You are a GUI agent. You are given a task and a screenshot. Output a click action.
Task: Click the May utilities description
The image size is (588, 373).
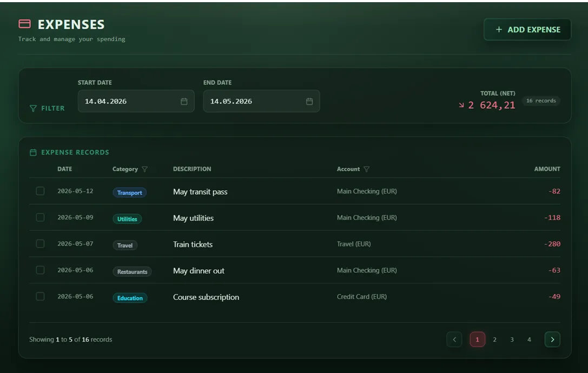[x=193, y=218]
